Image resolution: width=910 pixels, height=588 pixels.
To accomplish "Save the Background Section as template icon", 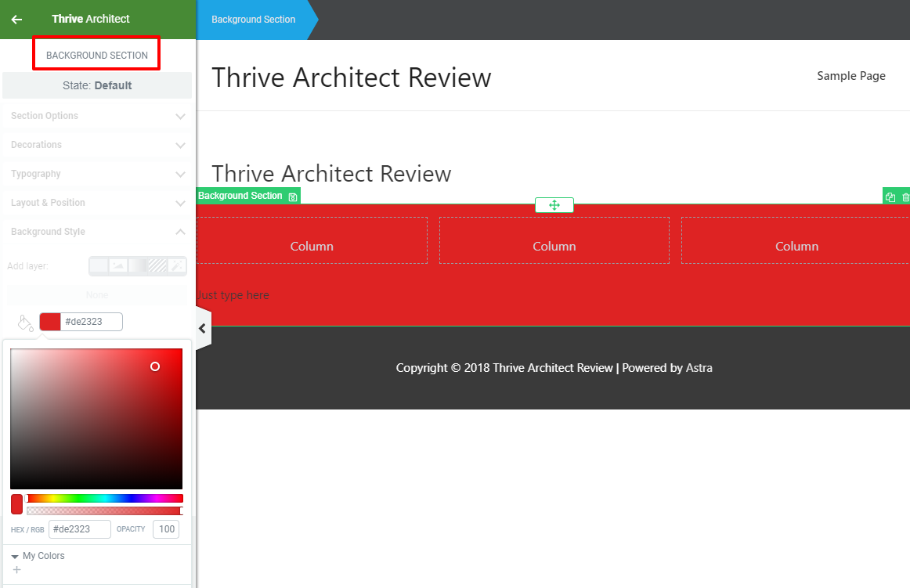I will point(293,197).
